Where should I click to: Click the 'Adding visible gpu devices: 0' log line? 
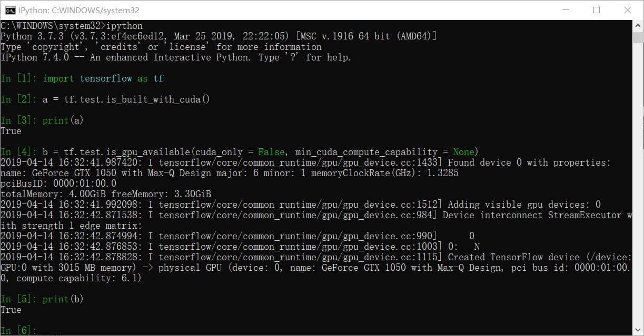tap(301, 205)
